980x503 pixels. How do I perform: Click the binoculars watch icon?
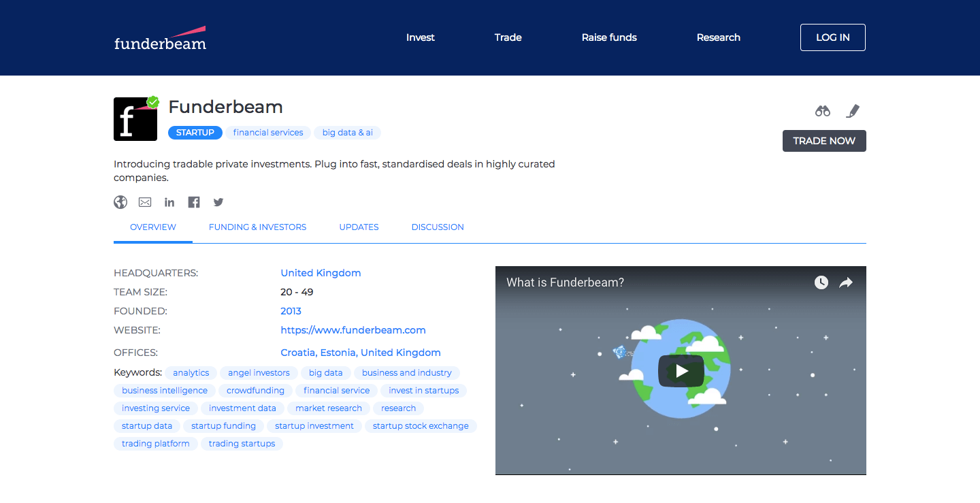(823, 111)
